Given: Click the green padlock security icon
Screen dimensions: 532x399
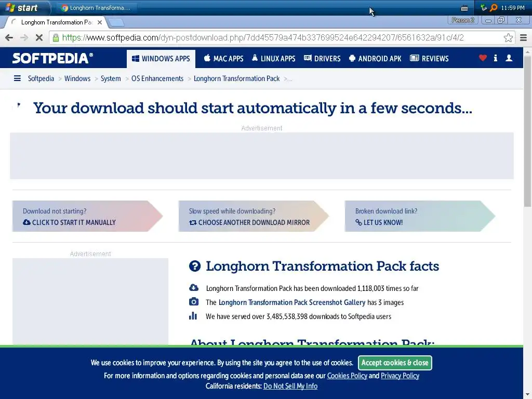Looking at the screenshot, I should click(x=56, y=37).
